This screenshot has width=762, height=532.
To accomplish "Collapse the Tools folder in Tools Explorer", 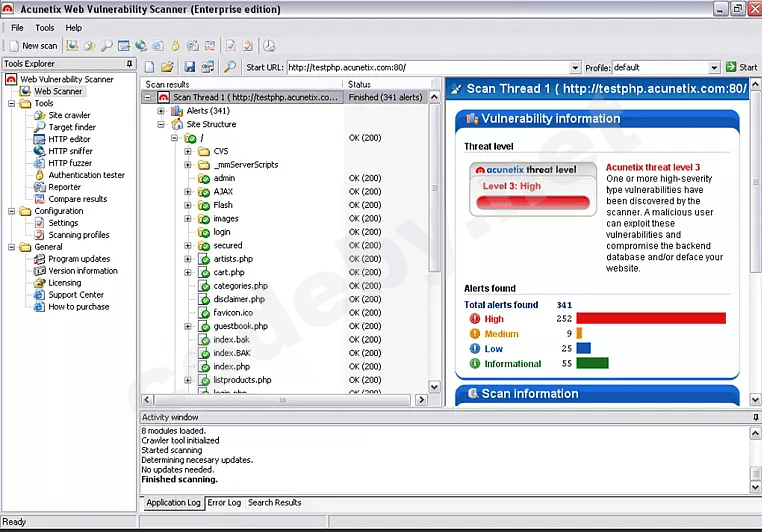I will coord(12,103).
